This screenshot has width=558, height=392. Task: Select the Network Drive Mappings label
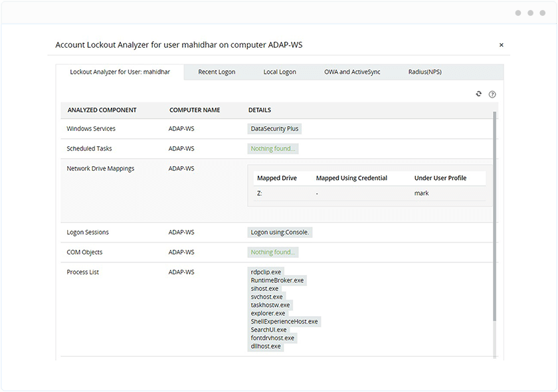pyautogui.click(x=100, y=168)
